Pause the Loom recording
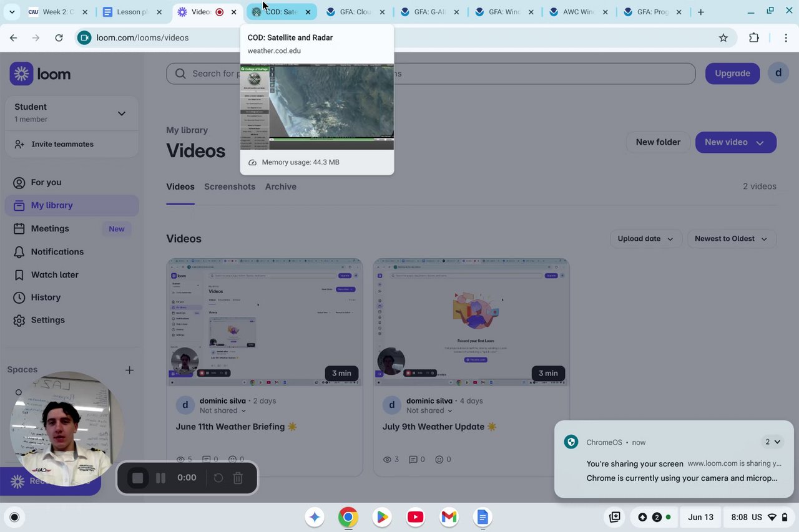 pos(160,478)
